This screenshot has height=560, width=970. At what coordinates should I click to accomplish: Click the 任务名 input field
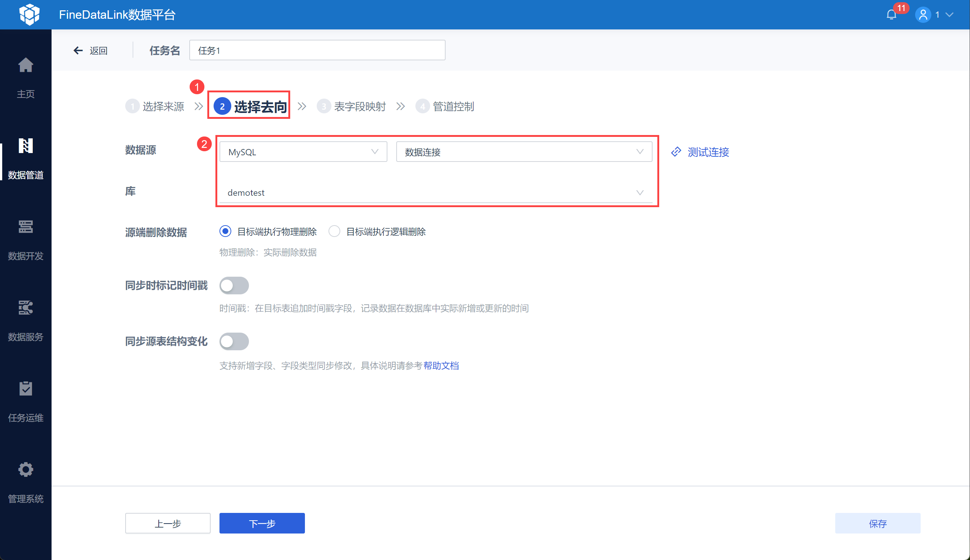pyautogui.click(x=317, y=50)
